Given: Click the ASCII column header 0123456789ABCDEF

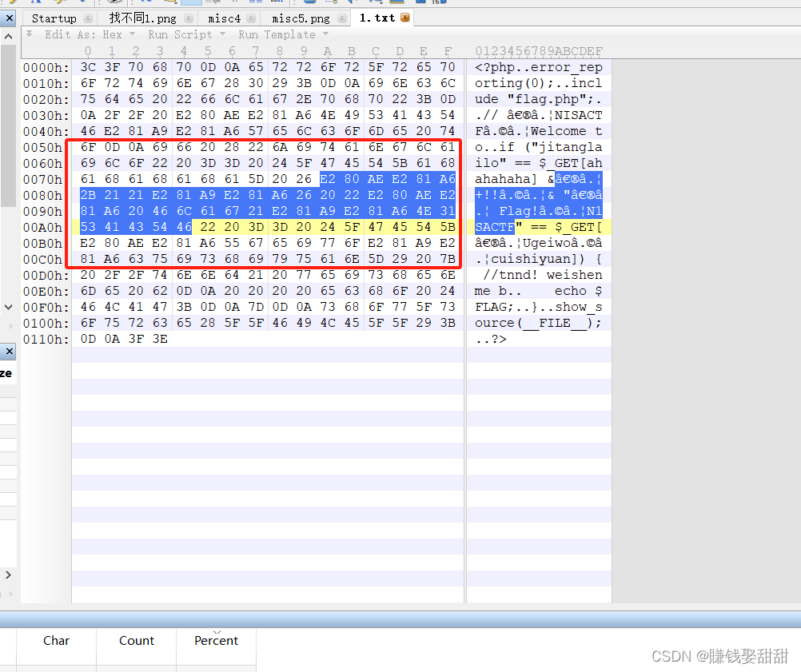Looking at the screenshot, I should coord(539,51).
